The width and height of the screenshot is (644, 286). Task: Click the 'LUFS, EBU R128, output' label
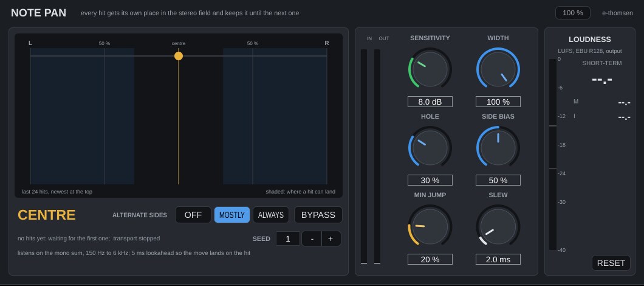coord(590,51)
